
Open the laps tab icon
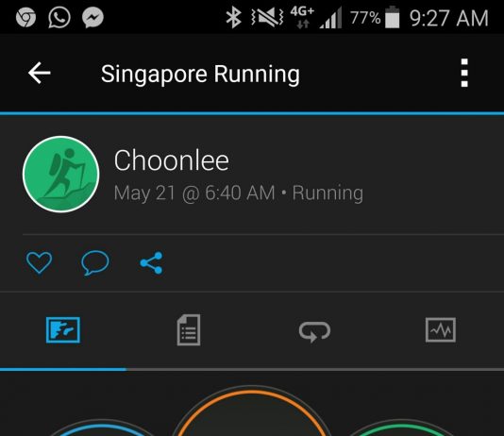click(x=314, y=331)
